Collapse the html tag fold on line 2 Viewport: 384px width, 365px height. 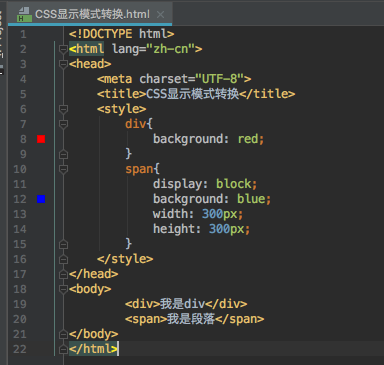[x=63, y=49]
